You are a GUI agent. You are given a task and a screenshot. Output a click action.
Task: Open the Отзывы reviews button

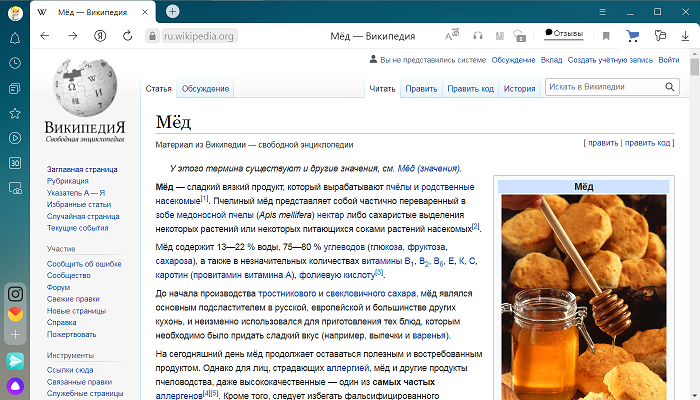coord(564,33)
